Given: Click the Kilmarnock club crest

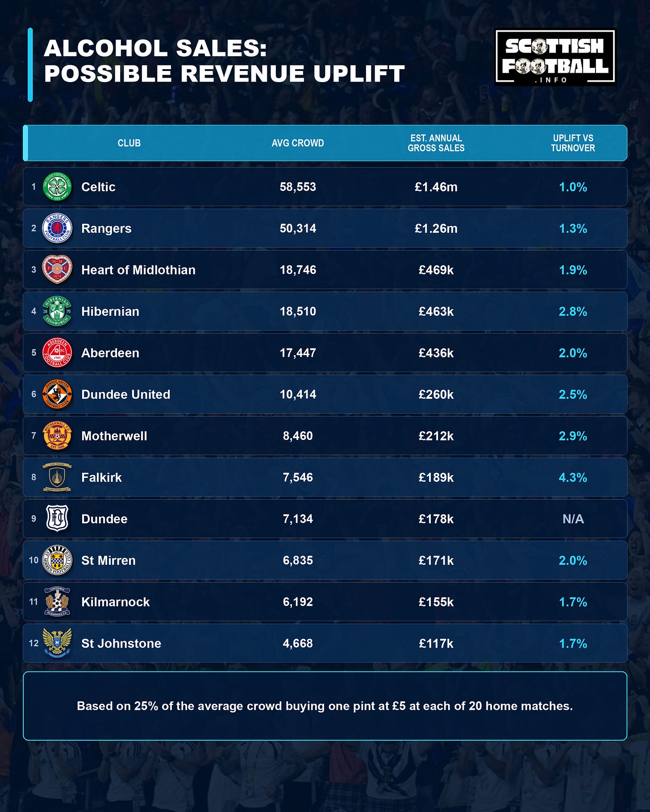Looking at the screenshot, I should pos(57,602).
